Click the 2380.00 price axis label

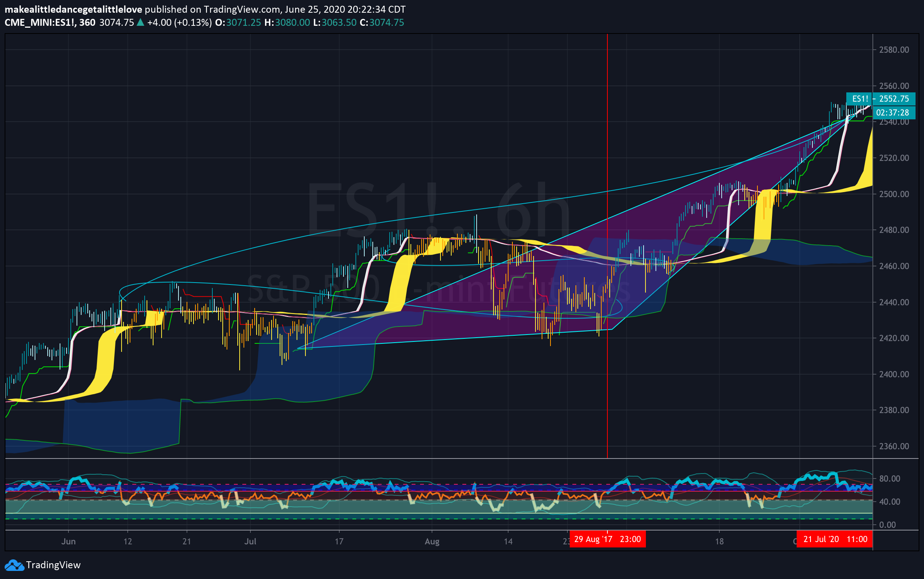(x=894, y=410)
